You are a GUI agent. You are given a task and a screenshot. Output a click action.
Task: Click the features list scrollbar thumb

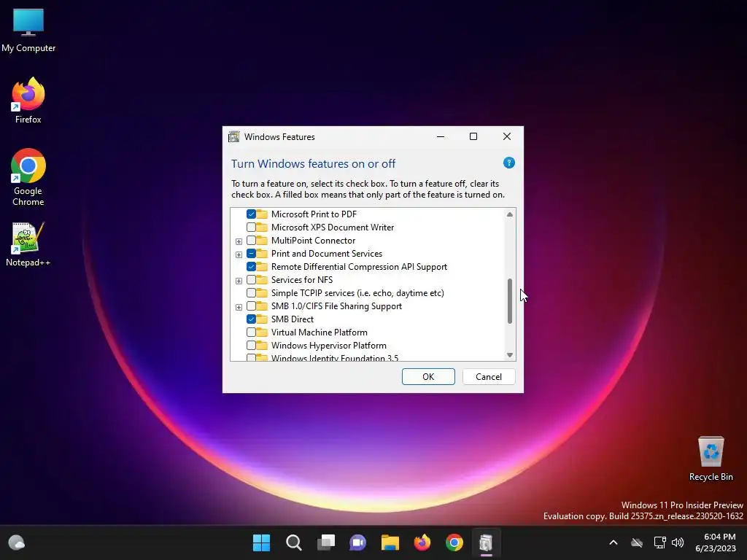coord(510,301)
